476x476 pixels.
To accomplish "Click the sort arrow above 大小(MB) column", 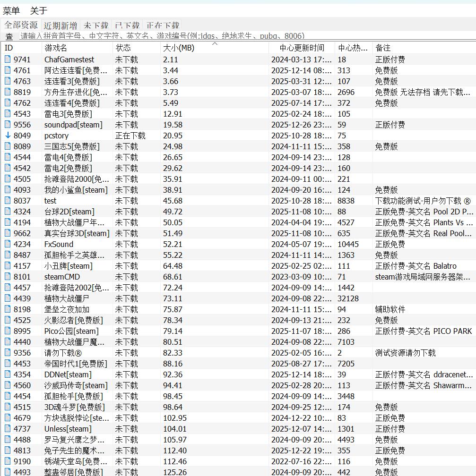I will pos(214,44).
